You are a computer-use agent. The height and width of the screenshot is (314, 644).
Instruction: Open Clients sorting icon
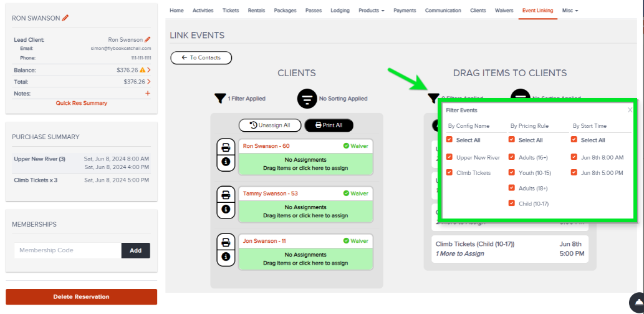pos(307,99)
